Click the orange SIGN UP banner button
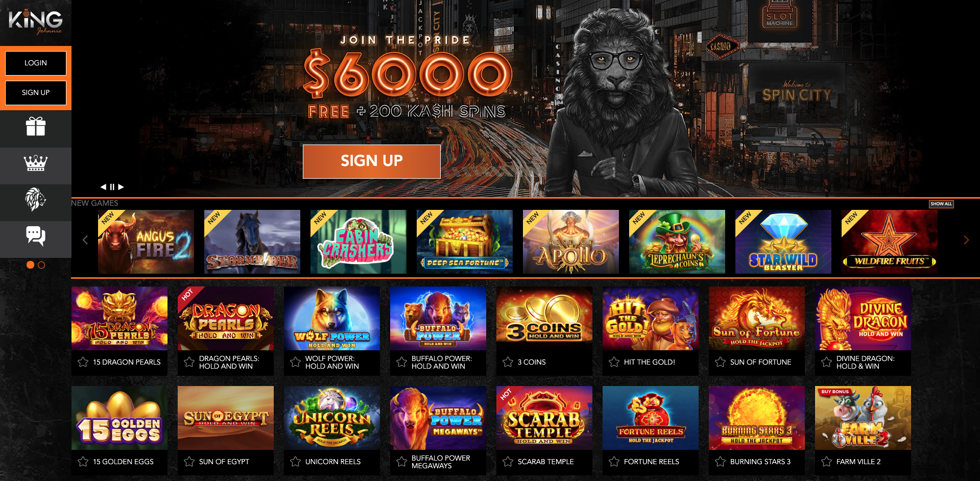The width and height of the screenshot is (980, 481). (x=372, y=161)
